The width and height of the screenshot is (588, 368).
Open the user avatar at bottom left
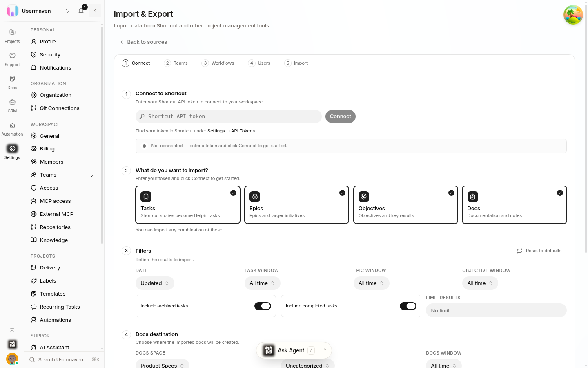pyautogui.click(x=12, y=359)
